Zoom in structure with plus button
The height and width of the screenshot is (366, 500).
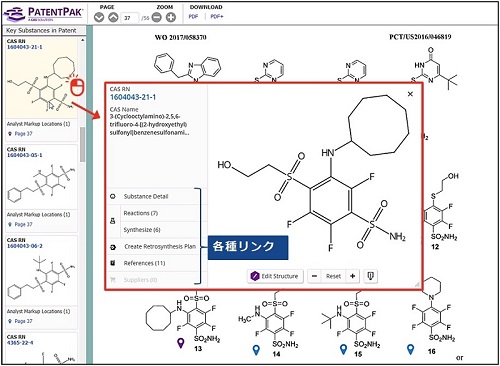point(352,276)
